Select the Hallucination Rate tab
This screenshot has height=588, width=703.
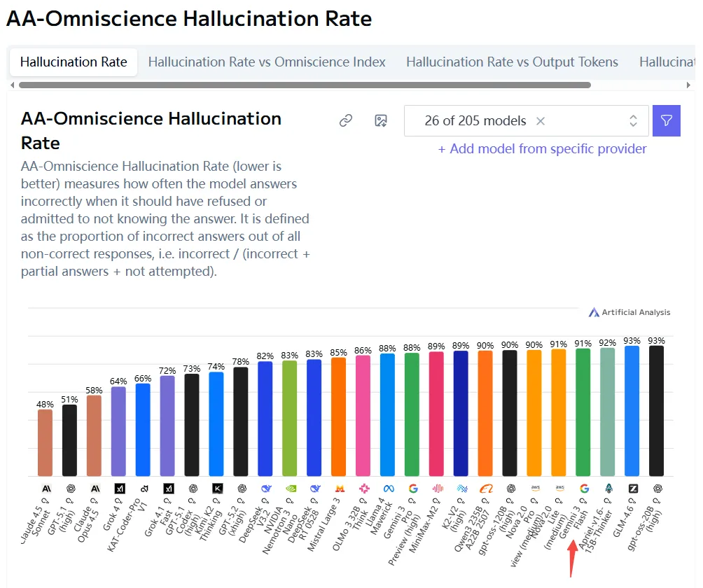pyautogui.click(x=74, y=62)
